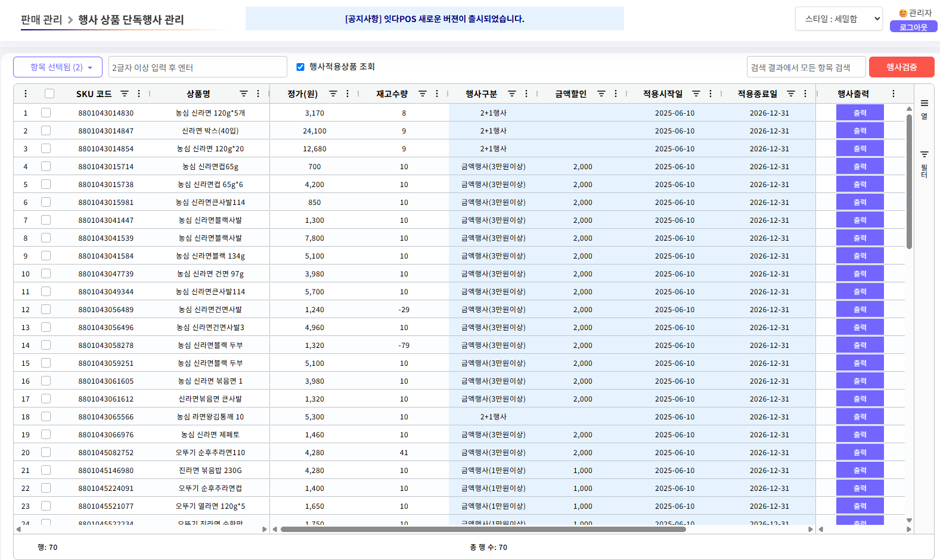The image size is (940, 560).
Task: Click the 판매 관리 breadcrumb
Action: (x=41, y=20)
